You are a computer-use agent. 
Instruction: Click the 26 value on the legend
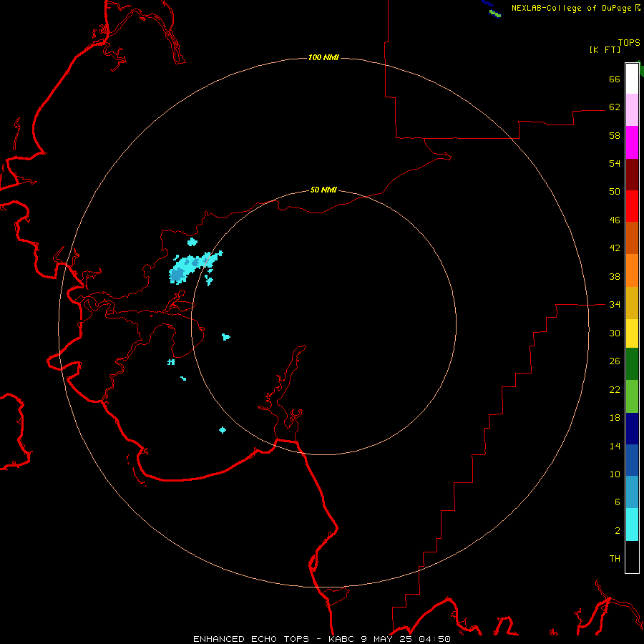pyautogui.click(x=615, y=361)
